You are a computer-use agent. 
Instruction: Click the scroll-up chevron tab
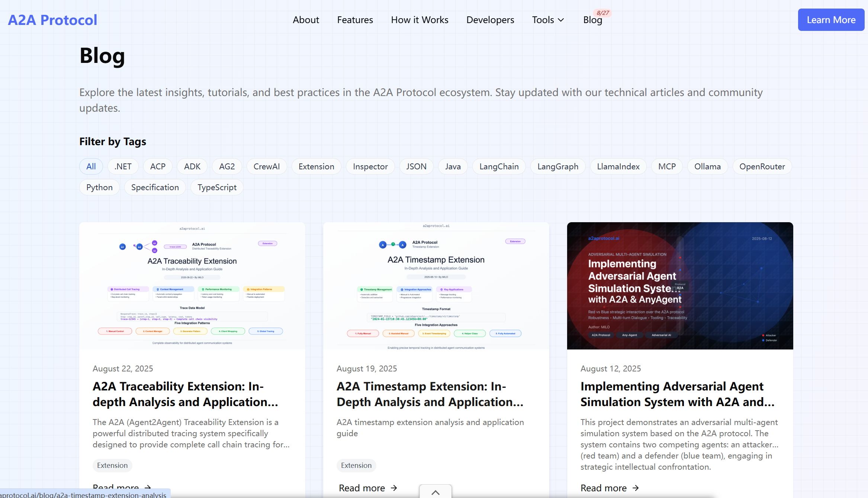pyautogui.click(x=435, y=492)
